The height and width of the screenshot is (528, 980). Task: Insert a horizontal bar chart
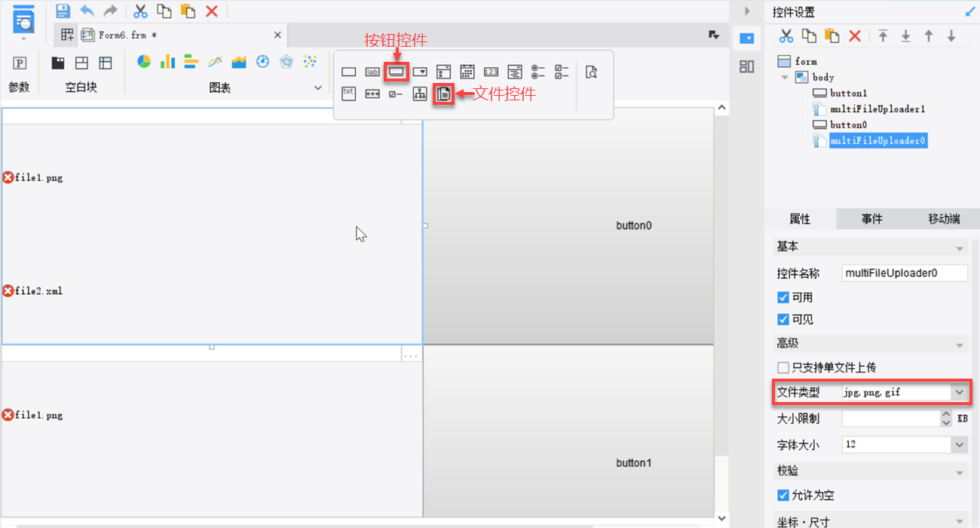point(191,62)
